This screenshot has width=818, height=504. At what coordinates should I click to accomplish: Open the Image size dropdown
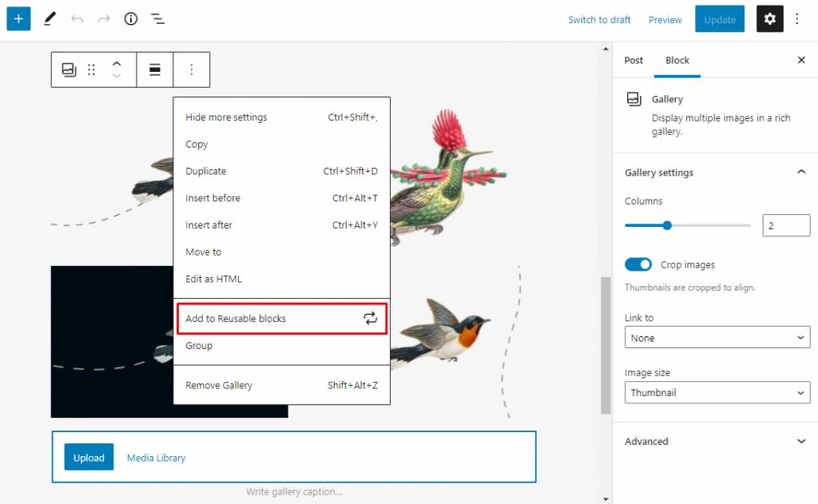click(717, 393)
